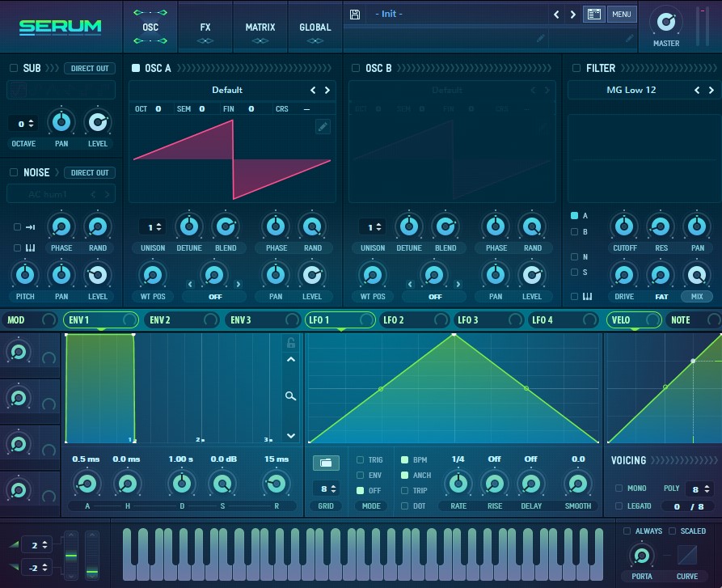Viewport: 722px width, 588px height.
Task: Load the next preset arrow
Action: pyautogui.click(x=572, y=15)
